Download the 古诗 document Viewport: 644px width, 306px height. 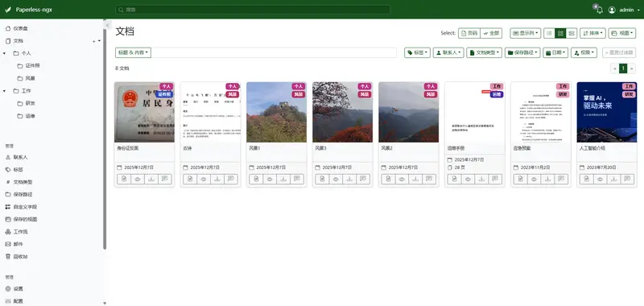[217, 179]
